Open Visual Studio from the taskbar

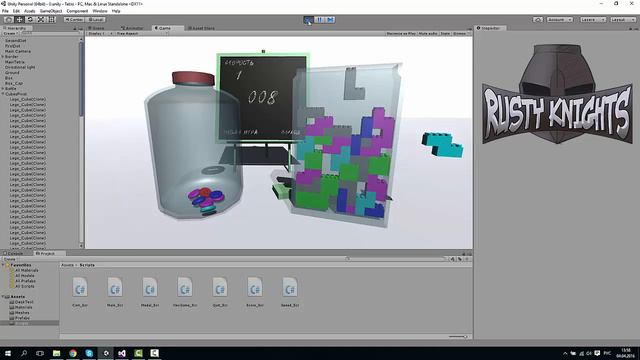click(x=122, y=353)
